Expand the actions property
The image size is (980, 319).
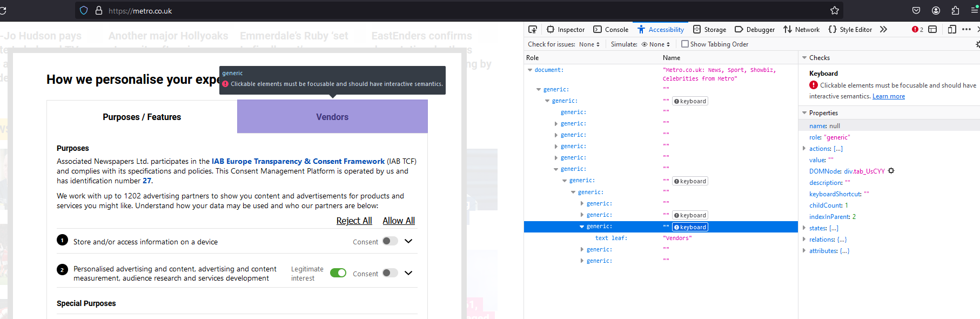point(804,149)
